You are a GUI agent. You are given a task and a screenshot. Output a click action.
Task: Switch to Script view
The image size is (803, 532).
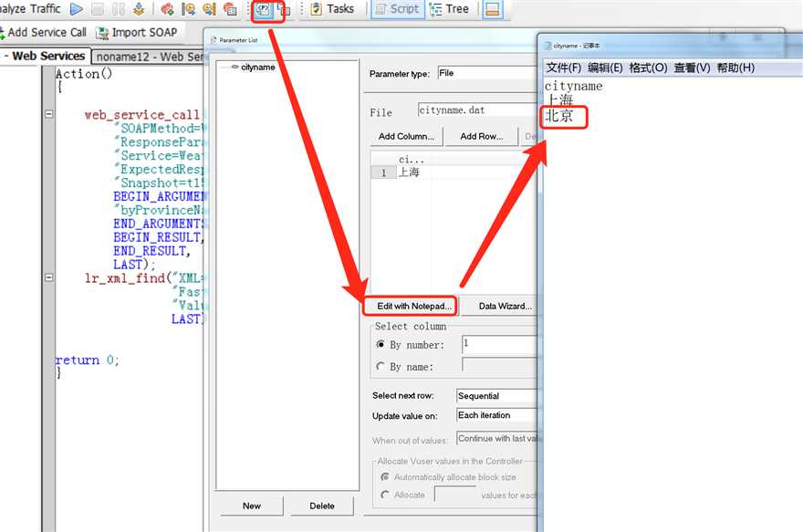(398, 9)
